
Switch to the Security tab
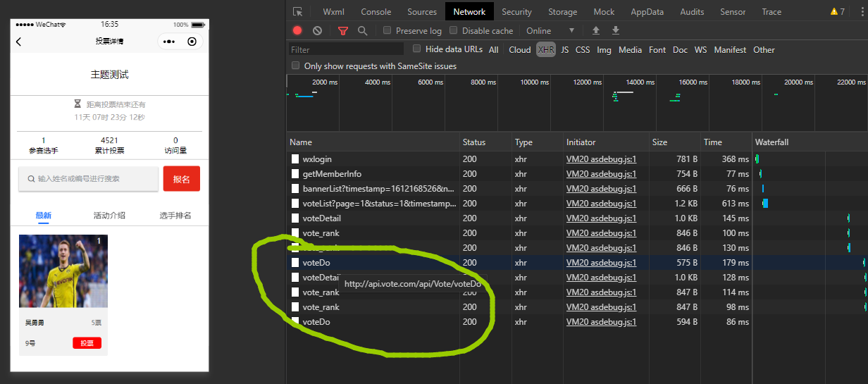click(517, 11)
